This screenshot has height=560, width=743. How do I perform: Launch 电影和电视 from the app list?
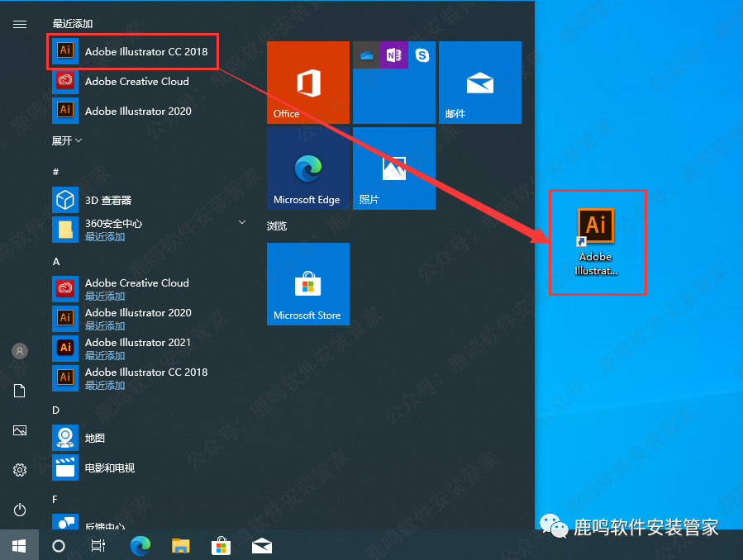point(109,467)
